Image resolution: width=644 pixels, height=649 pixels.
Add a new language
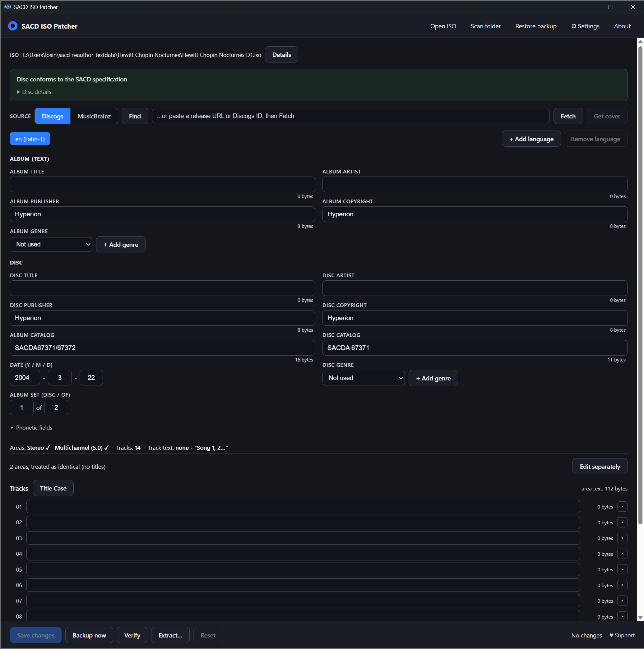click(531, 139)
